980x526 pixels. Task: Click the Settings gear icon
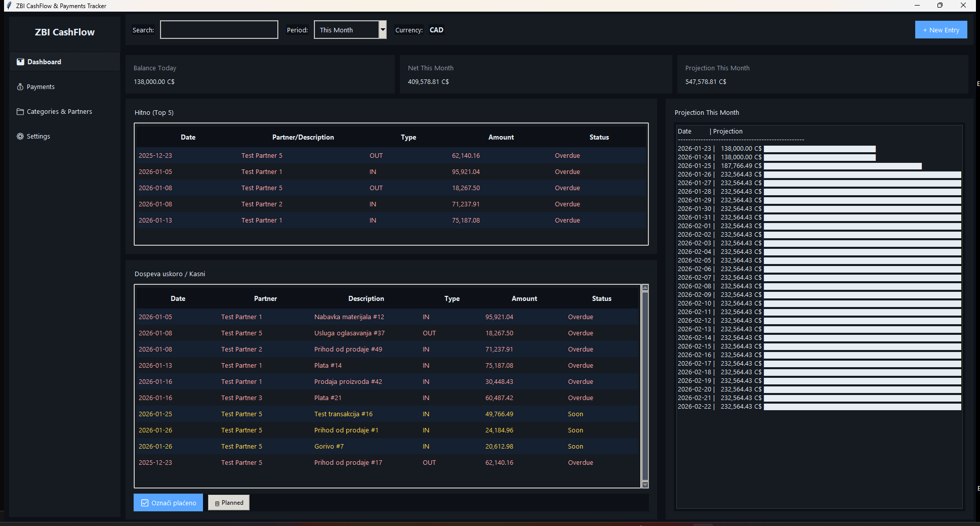click(x=20, y=137)
